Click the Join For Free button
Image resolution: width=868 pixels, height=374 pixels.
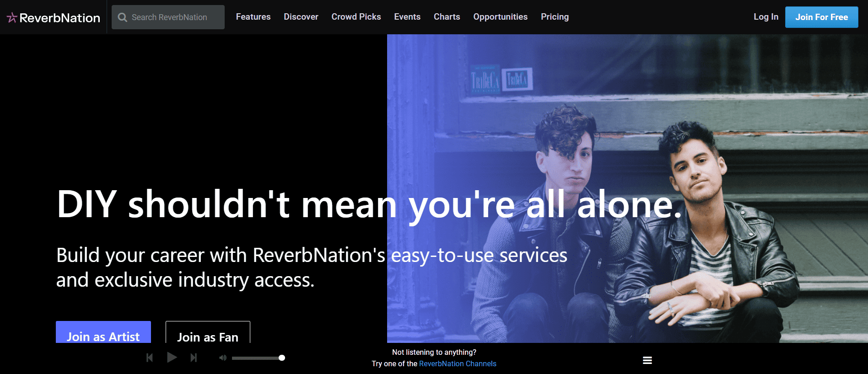coord(822,17)
